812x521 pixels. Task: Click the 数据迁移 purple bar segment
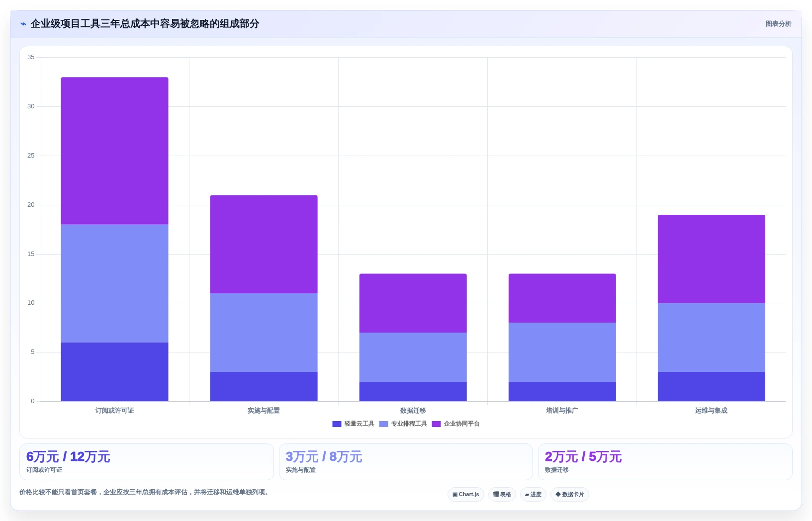click(413, 303)
